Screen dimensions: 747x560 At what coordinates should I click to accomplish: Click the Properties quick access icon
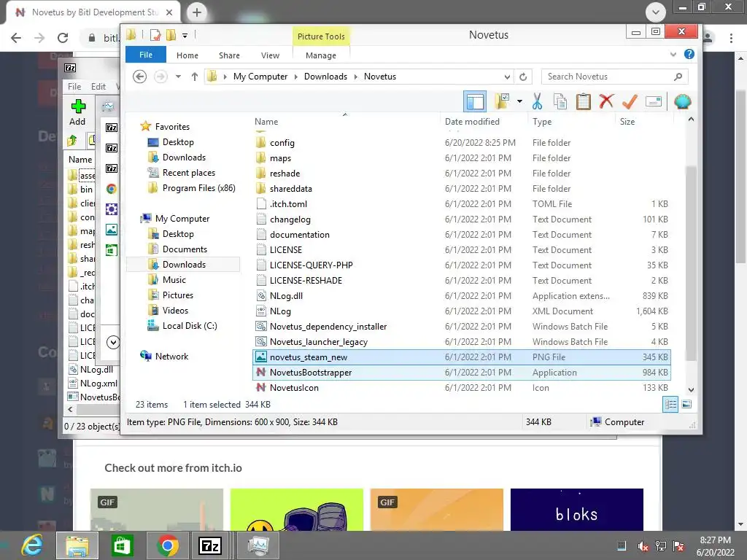point(155,35)
